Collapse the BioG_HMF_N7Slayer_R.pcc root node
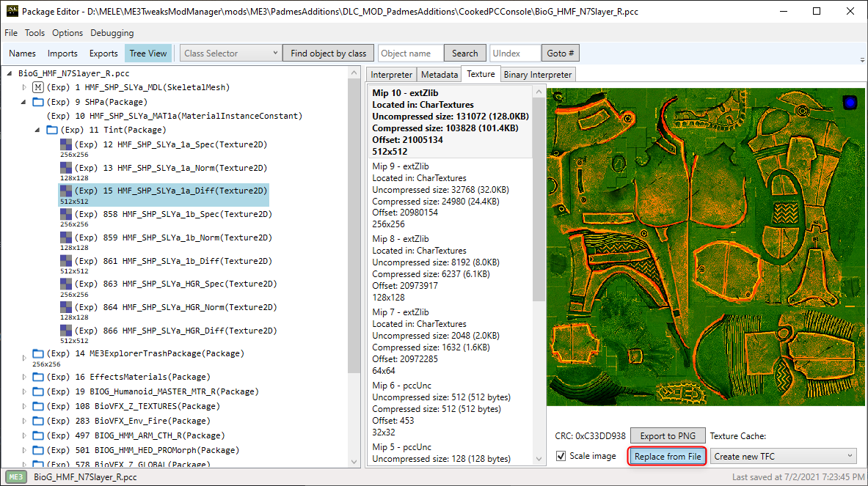The width and height of the screenshot is (868, 486). (10, 73)
